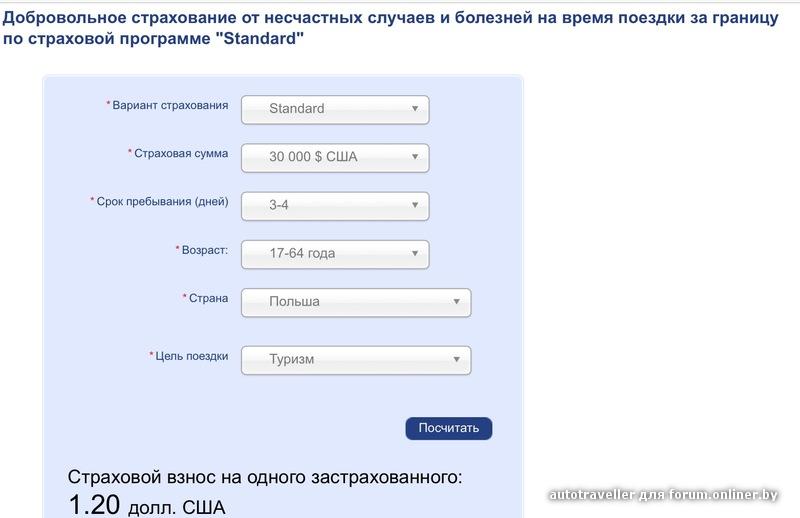
Task: Click the Страна field label
Action: click(x=208, y=297)
